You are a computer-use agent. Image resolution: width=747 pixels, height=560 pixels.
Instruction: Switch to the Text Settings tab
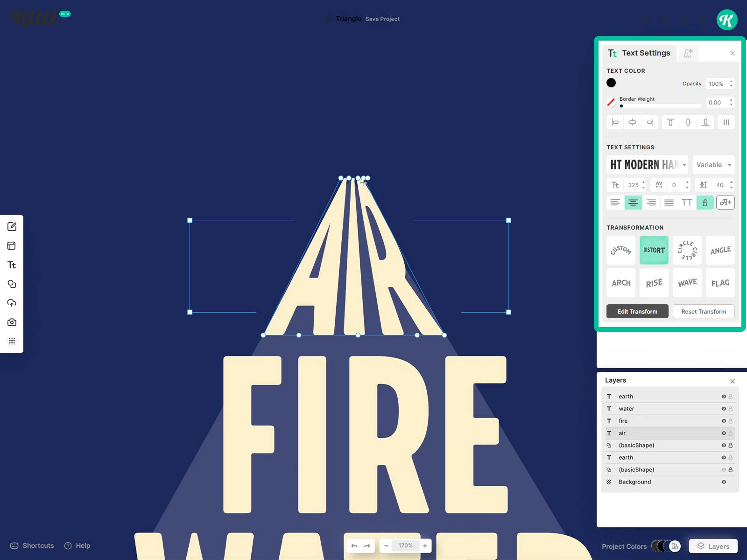[x=640, y=53]
